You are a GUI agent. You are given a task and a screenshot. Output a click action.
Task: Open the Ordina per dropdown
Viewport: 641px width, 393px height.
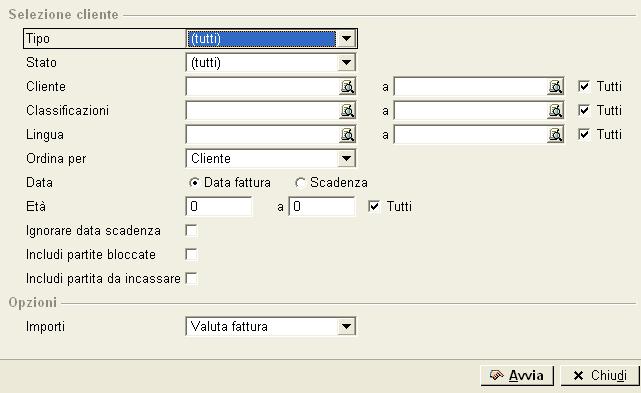pyautogui.click(x=346, y=158)
